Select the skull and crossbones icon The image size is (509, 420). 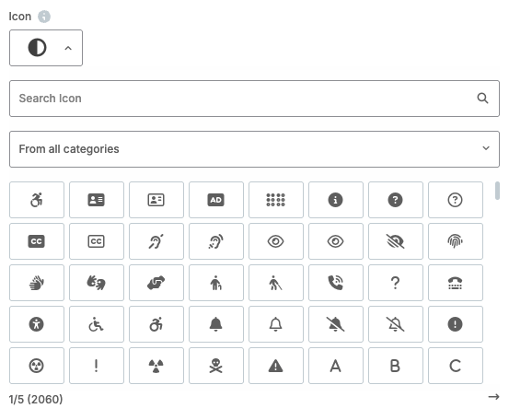tap(216, 366)
